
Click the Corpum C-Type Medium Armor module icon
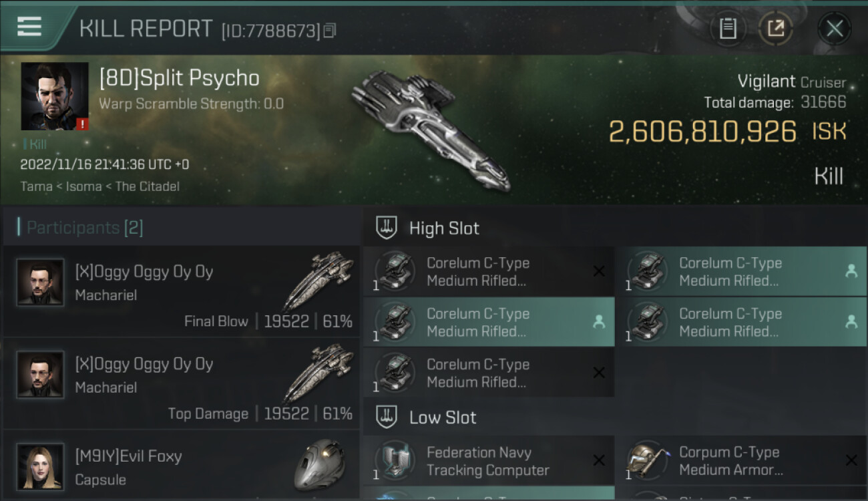648,460
